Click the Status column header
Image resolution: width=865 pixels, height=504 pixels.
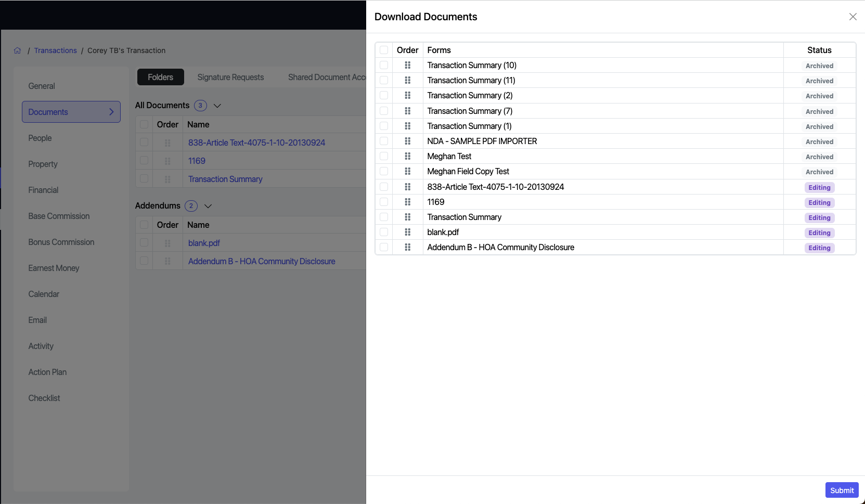819,50
